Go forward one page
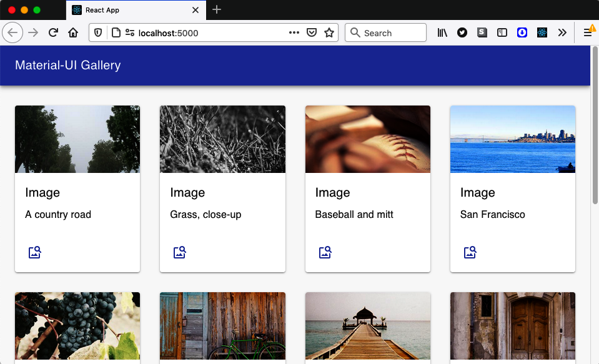The image size is (599, 364). tap(33, 33)
